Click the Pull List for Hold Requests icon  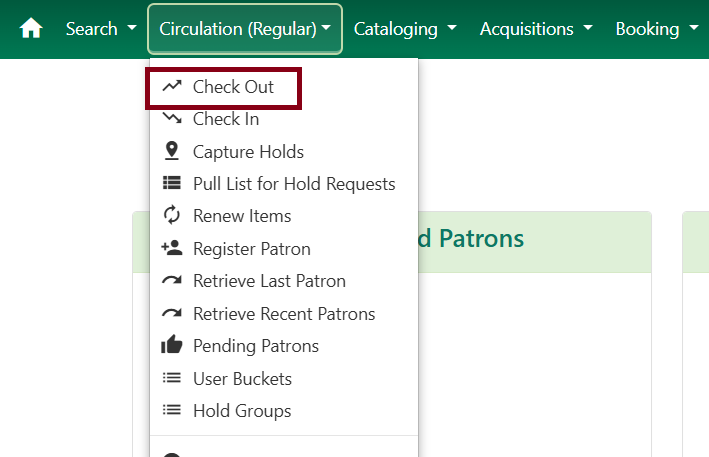pyautogui.click(x=172, y=184)
